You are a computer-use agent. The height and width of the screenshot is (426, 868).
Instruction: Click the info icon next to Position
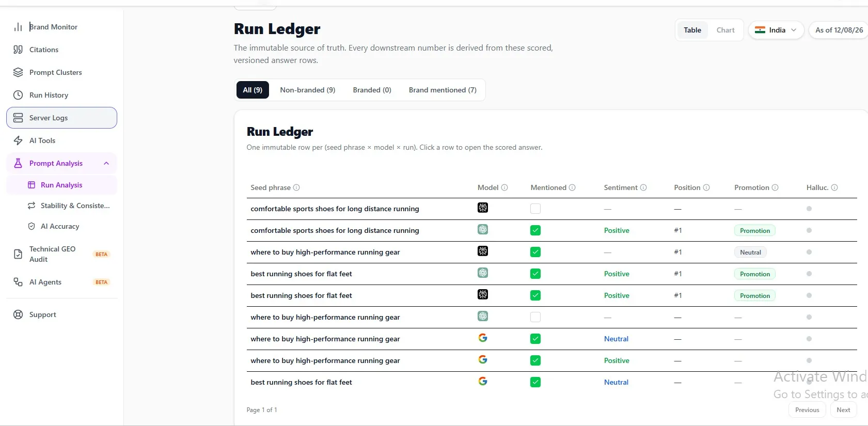tap(706, 187)
